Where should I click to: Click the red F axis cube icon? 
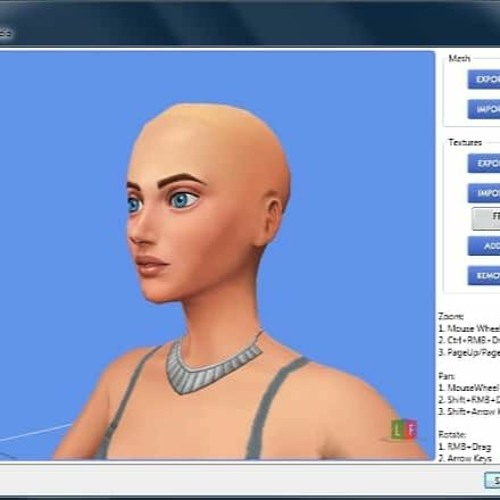click(411, 430)
